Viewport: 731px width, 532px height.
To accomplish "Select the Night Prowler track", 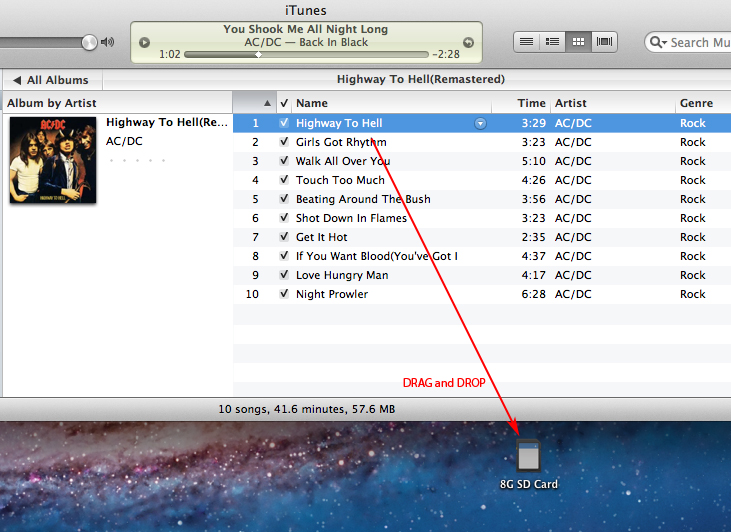I will coord(482,294).
